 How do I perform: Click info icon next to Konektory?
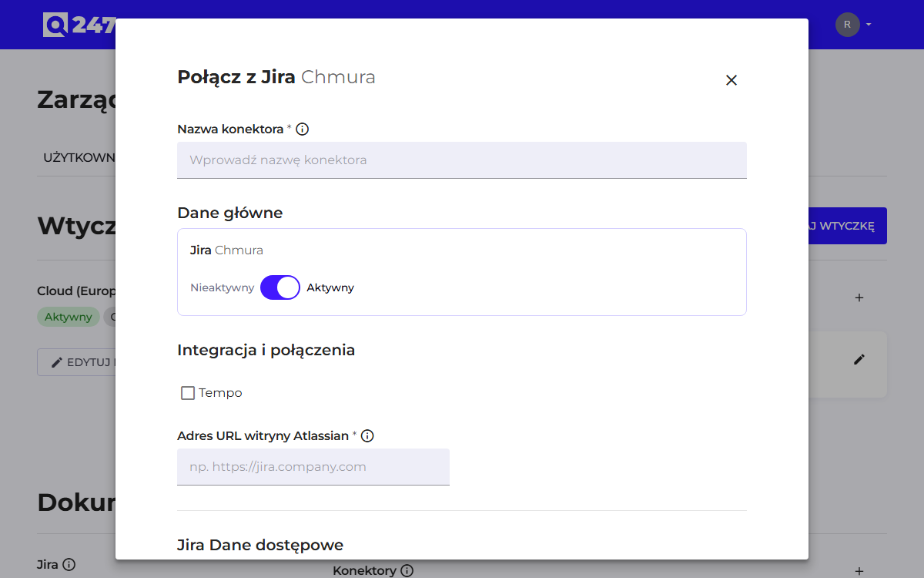(x=407, y=571)
